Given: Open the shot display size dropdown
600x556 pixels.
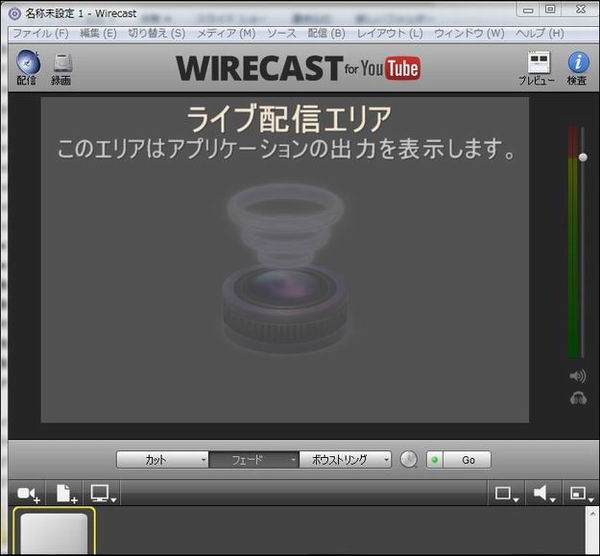Looking at the screenshot, I should (x=506, y=494).
